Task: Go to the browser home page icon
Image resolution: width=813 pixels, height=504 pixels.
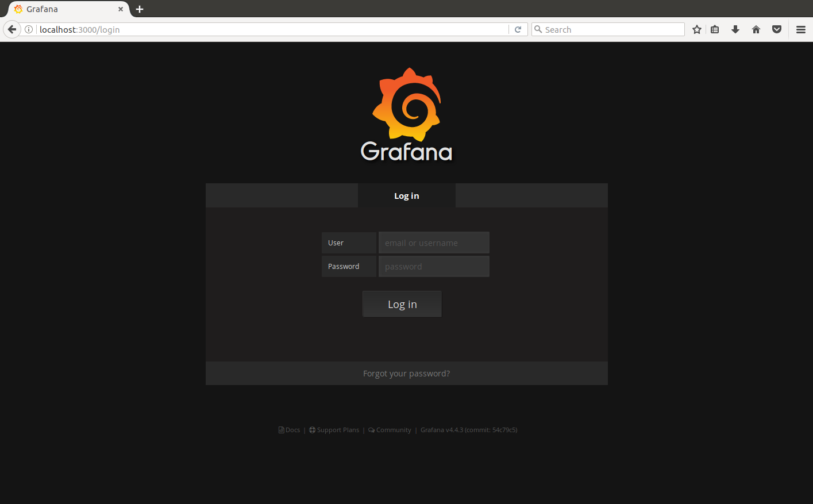Action: 756,29
